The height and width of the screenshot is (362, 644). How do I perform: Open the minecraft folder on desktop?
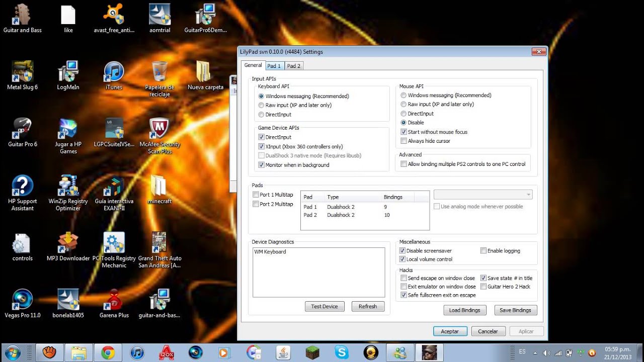[x=160, y=190]
